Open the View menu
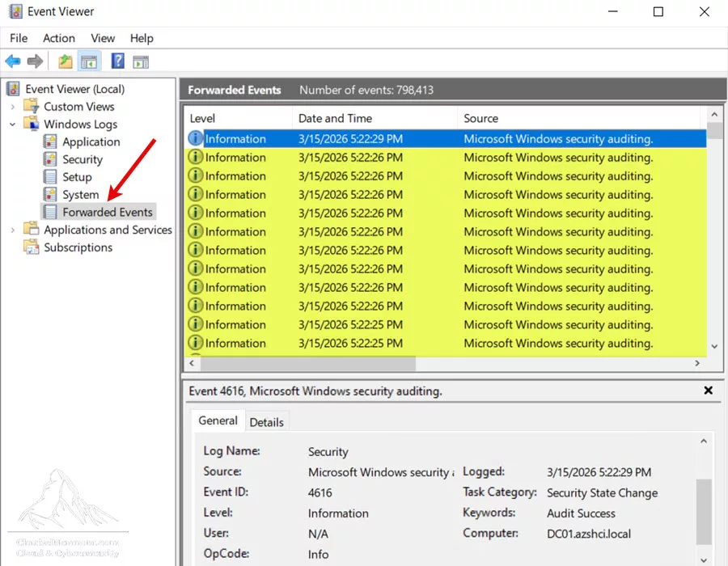 103,38
